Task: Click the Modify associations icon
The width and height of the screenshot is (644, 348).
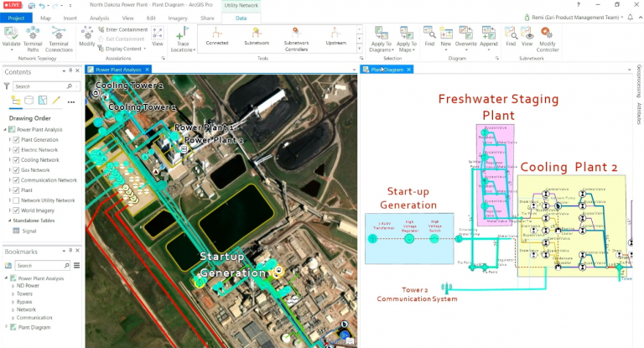Action: [87, 35]
